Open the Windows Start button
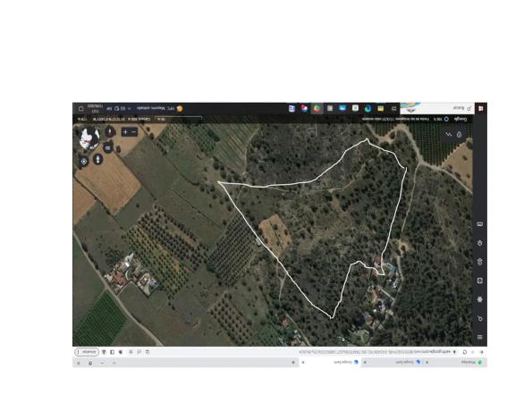 481,108
